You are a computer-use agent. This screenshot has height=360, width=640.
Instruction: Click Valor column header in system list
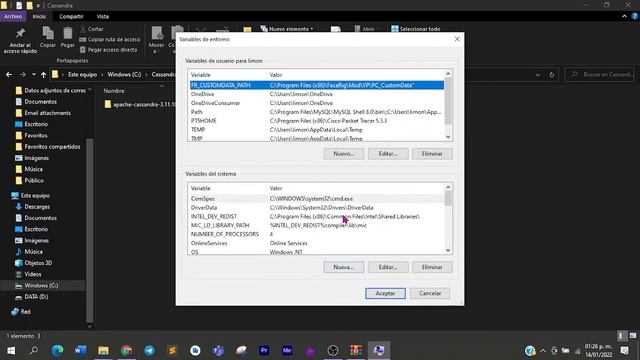pos(356,188)
